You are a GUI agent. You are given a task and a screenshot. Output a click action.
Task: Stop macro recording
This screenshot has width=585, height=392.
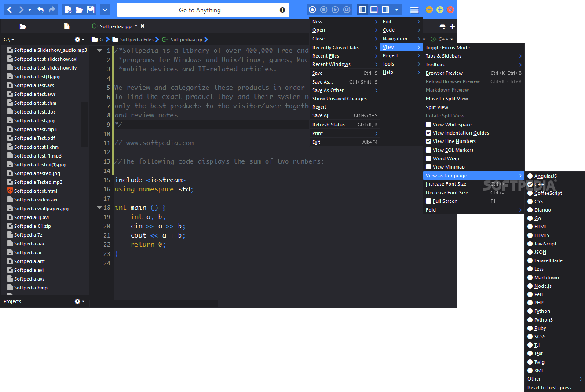coord(324,10)
